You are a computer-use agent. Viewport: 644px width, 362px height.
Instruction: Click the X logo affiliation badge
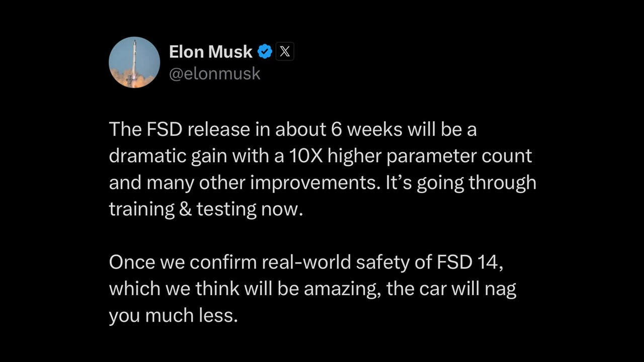285,51
